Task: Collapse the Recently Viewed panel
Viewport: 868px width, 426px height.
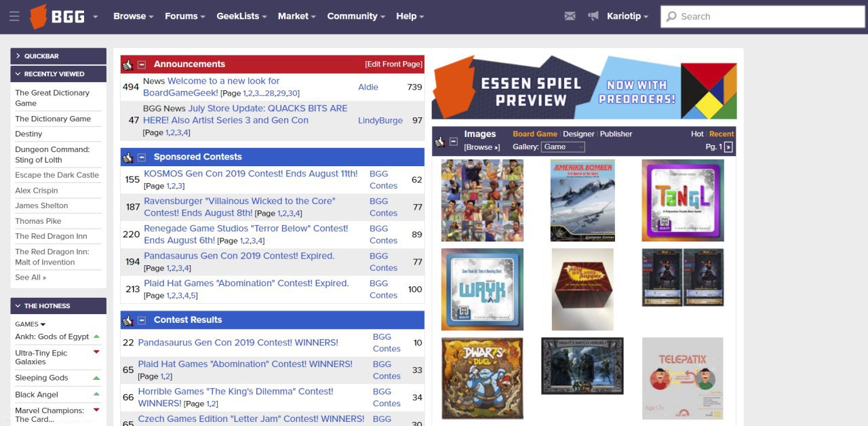Action: pyautogui.click(x=58, y=74)
